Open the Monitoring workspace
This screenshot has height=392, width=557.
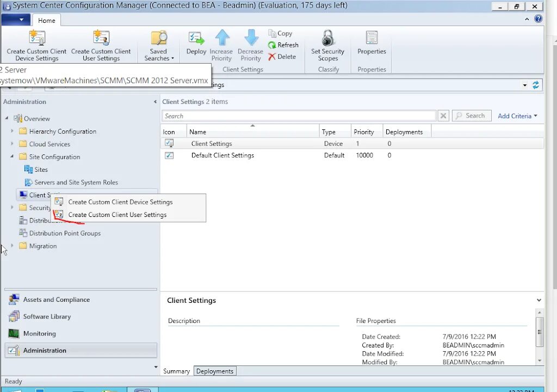[81, 333]
